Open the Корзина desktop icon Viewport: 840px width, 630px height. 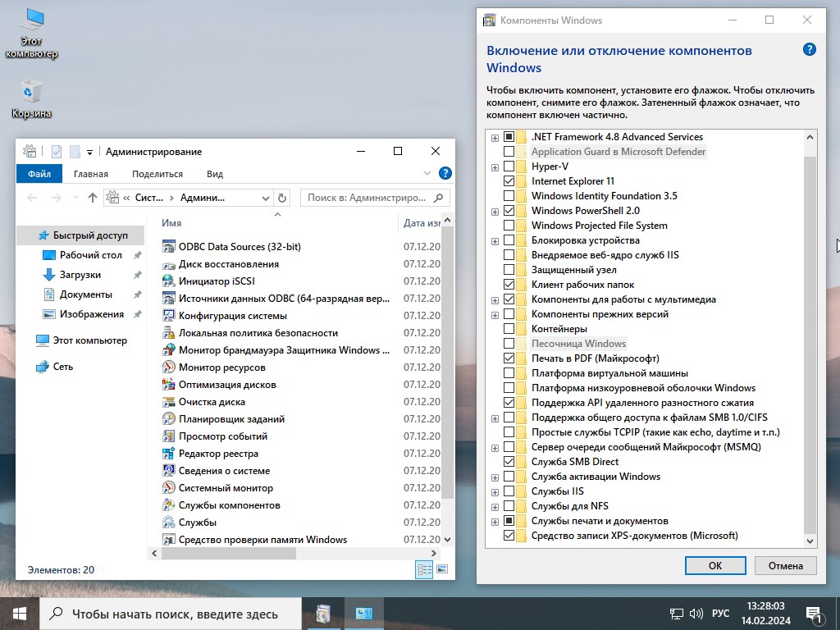tap(31, 98)
